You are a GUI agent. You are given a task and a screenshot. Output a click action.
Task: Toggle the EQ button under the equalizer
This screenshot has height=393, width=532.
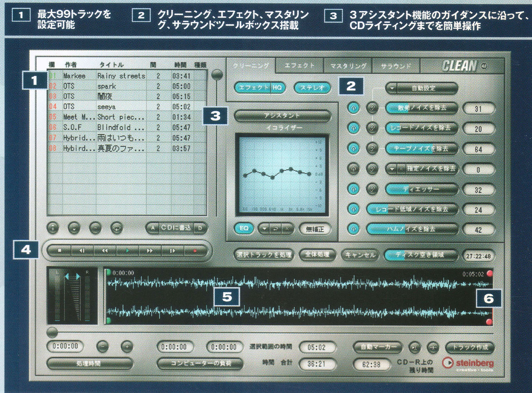click(x=244, y=229)
